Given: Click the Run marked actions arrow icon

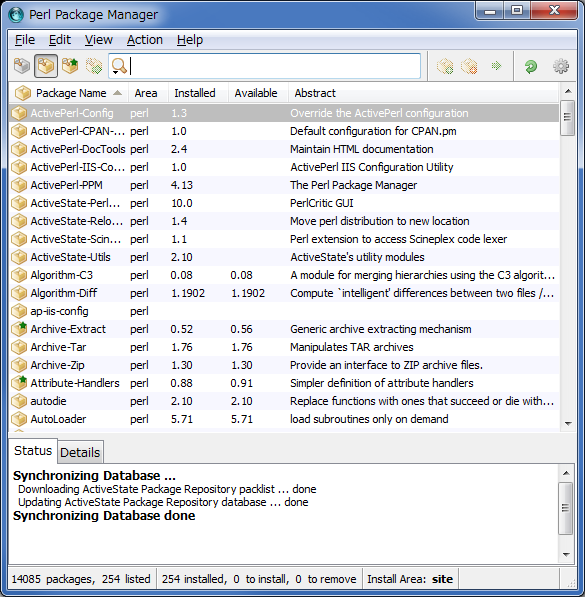Looking at the screenshot, I should 496,66.
